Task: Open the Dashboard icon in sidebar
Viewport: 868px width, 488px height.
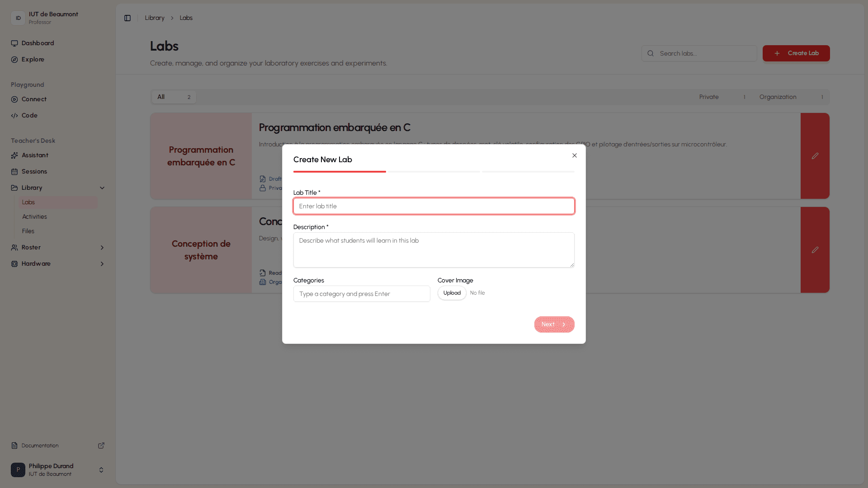Action: pyautogui.click(x=14, y=43)
